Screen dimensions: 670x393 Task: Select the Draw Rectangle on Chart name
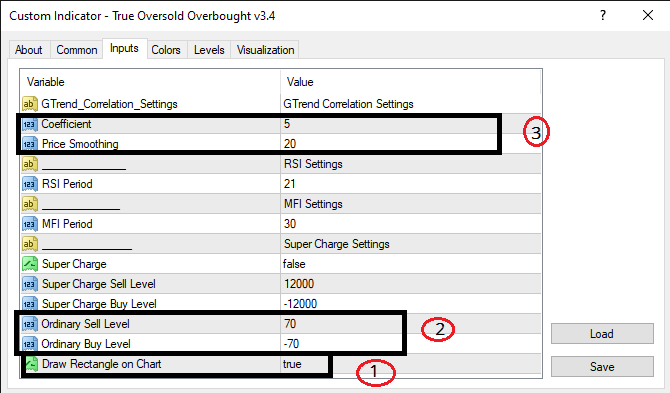(102, 364)
